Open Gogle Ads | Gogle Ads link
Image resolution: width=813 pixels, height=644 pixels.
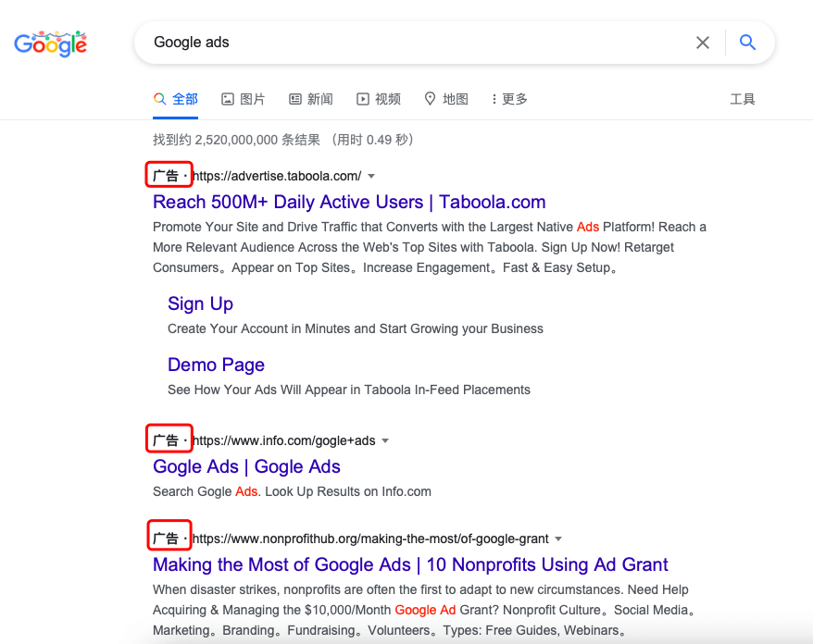pyautogui.click(x=246, y=467)
